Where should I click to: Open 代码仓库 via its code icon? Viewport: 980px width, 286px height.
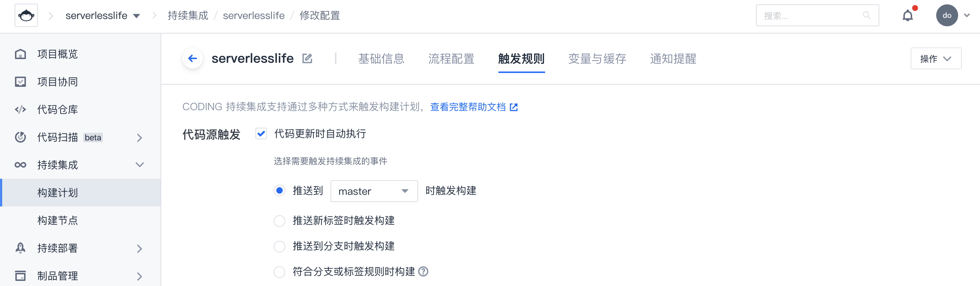tap(20, 109)
